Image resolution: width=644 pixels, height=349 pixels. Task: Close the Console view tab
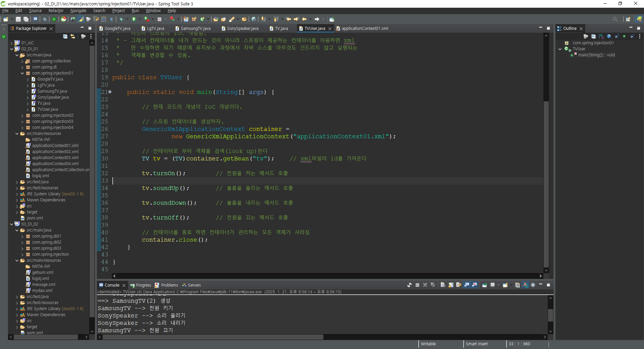(124, 285)
